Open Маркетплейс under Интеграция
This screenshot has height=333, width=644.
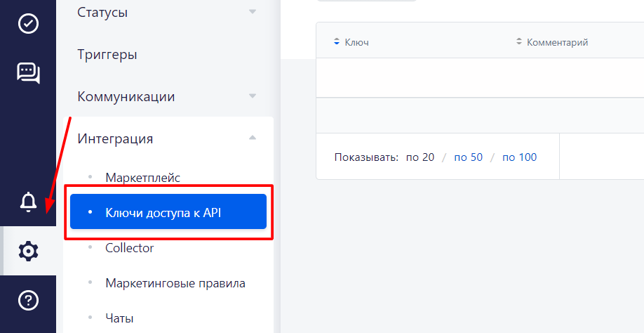(142, 177)
